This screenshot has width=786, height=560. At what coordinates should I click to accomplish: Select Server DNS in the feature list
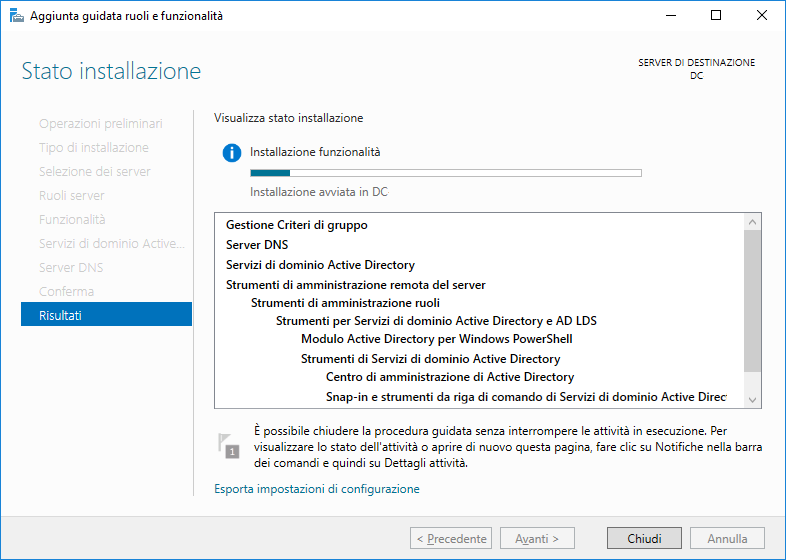(x=257, y=245)
